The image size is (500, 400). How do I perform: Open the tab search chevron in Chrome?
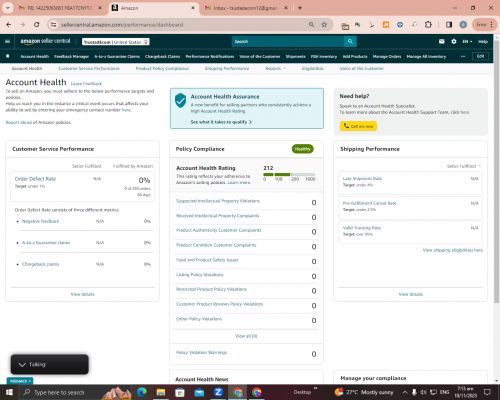[x=7, y=8]
